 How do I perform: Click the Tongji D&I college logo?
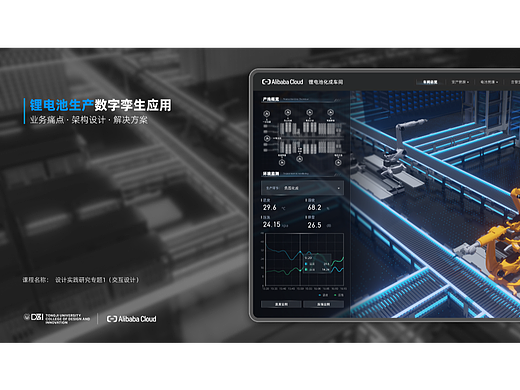coord(57,319)
